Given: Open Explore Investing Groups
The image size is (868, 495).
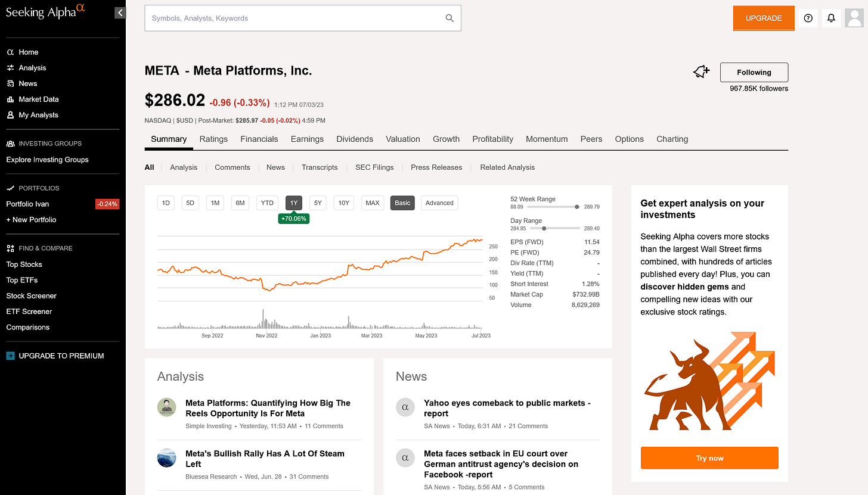Looking at the screenshot, I should (47, 160).
